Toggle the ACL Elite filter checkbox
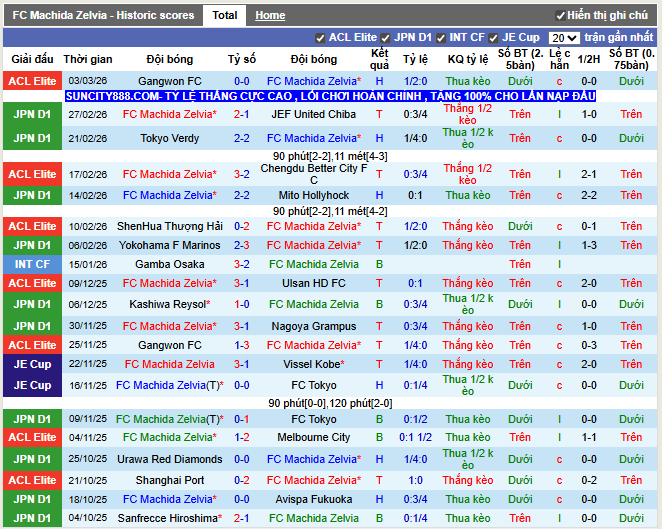This screenshot has width=662, height=529. (320, 38)
